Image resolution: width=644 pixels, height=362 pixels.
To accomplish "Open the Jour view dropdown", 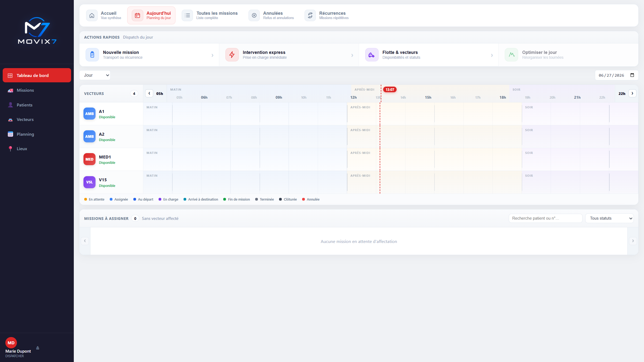I will click(x=95, y=75).
